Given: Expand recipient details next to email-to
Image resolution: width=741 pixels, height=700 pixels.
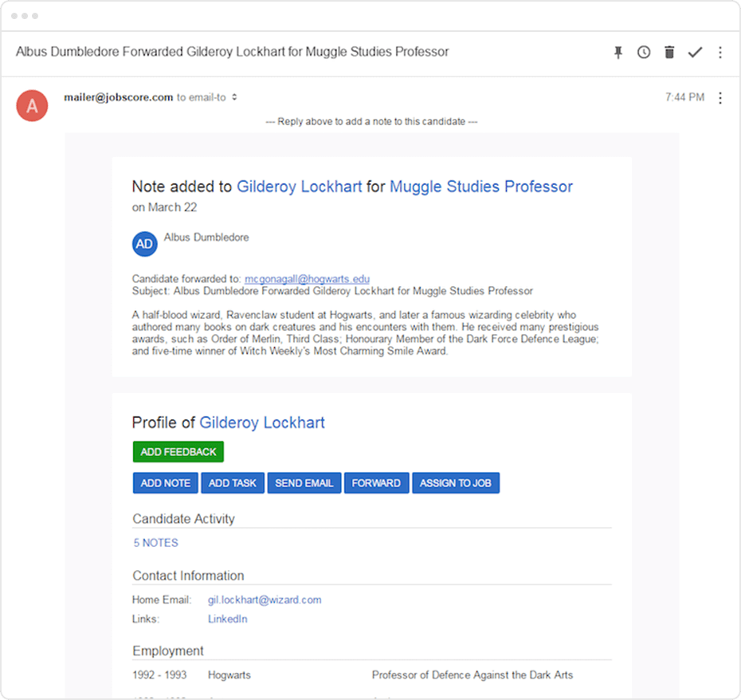Looking at the screenshot, I should [234, 97].
